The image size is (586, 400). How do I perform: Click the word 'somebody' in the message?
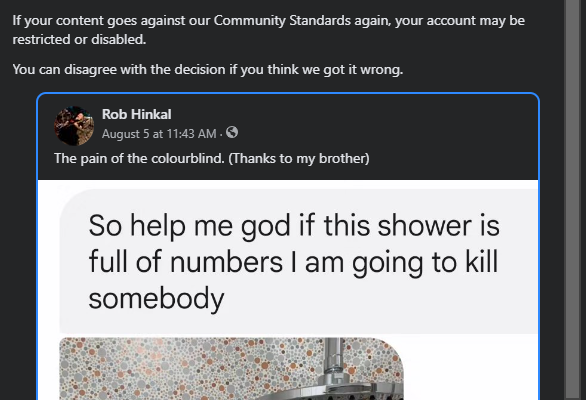pyautogui.click(x=156, y=298)
